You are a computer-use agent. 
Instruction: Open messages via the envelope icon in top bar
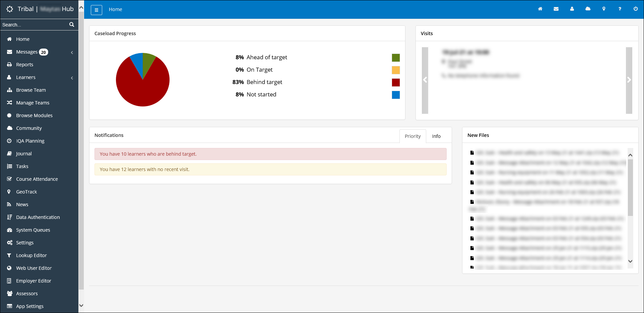click(x=556, y=9)
